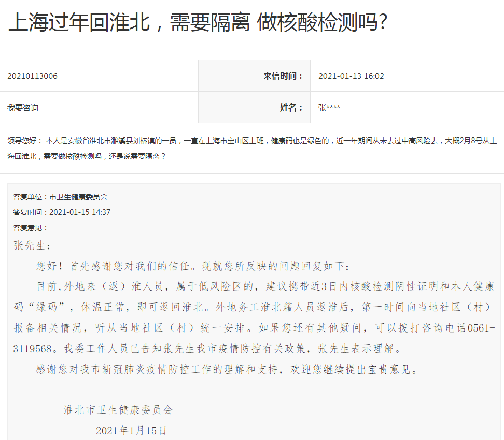Click the inquiry text starting with 领导您好

click(x=252, y=148)
